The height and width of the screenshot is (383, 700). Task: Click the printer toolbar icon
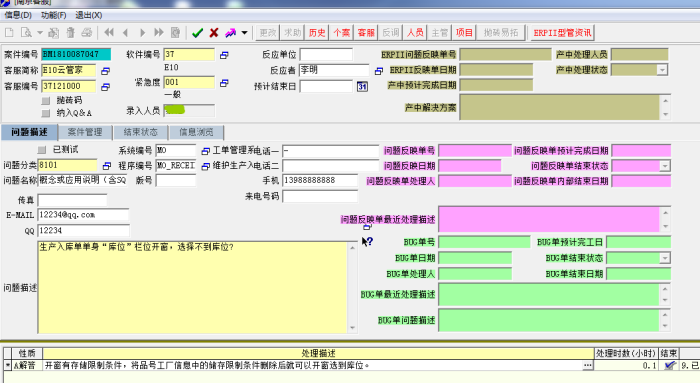87,33
